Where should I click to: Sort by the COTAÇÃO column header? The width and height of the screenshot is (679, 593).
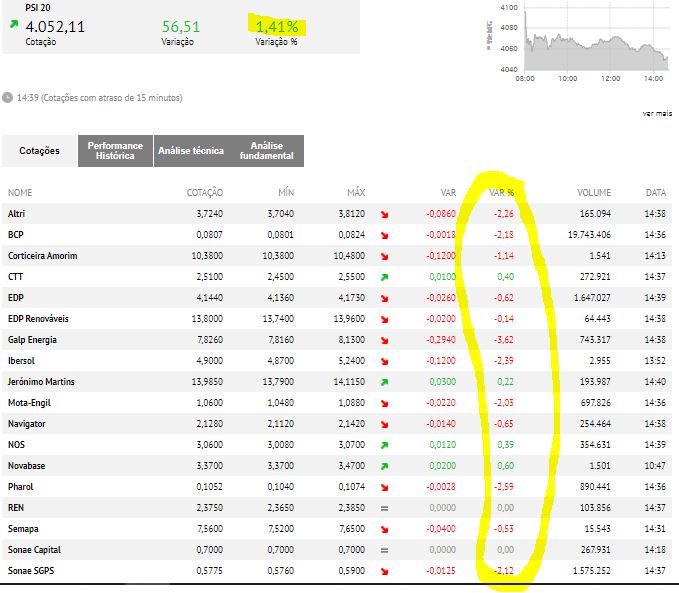[205, 193]
